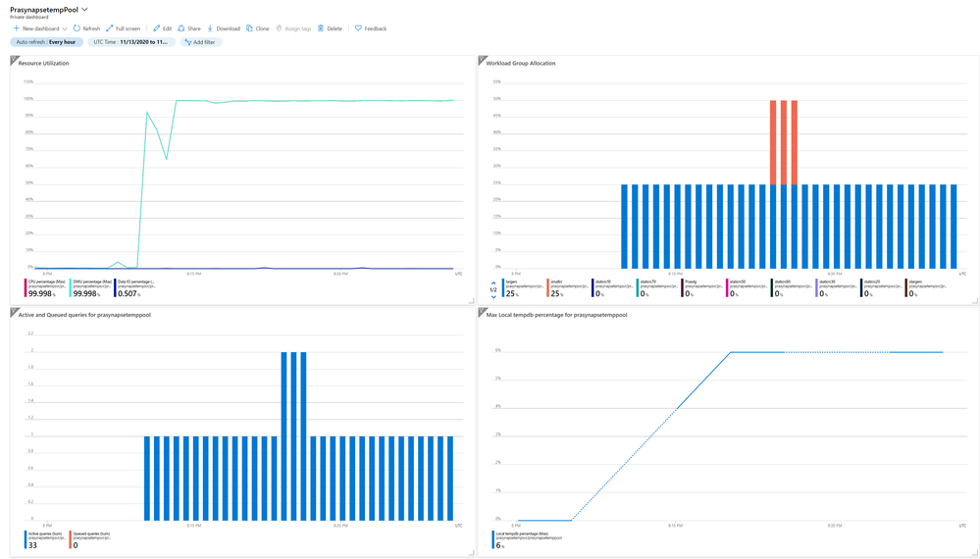Change Auto refresh Every hour setting
980x559 pixels.
coord(46,42)
